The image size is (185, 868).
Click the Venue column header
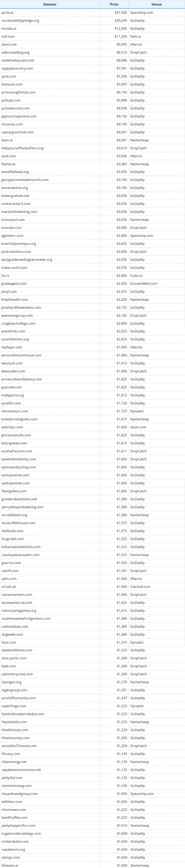(x=156, y=4)
